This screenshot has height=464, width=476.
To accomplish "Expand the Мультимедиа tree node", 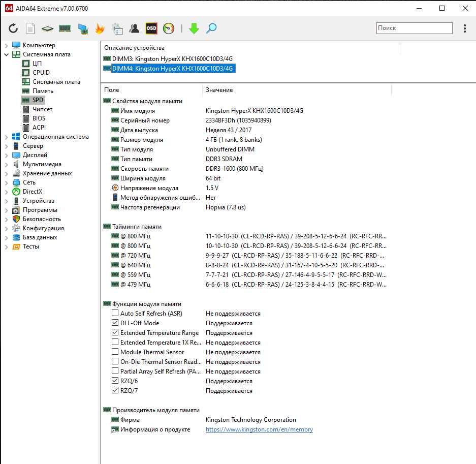I will (x=7, y=164).
